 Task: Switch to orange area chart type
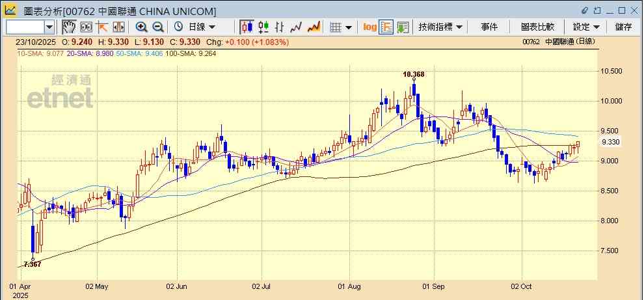click(x=314, y=27)
